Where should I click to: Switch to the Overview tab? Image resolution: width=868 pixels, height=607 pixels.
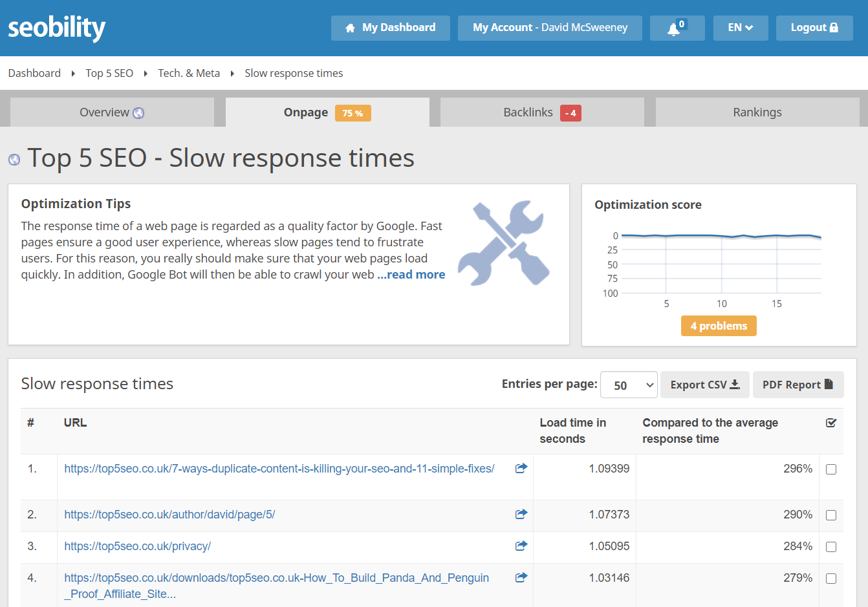pyautogui.click(x=112, y=112)
